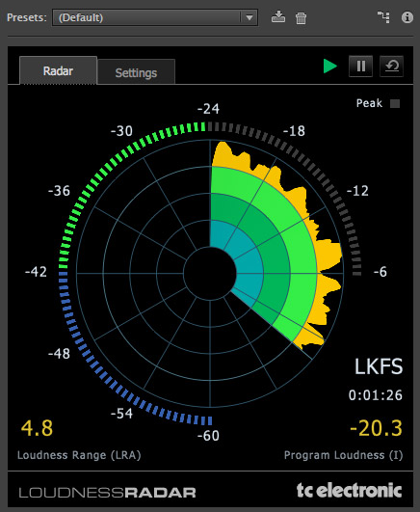Switch to the Settings tab

click(x=136, y=72)
